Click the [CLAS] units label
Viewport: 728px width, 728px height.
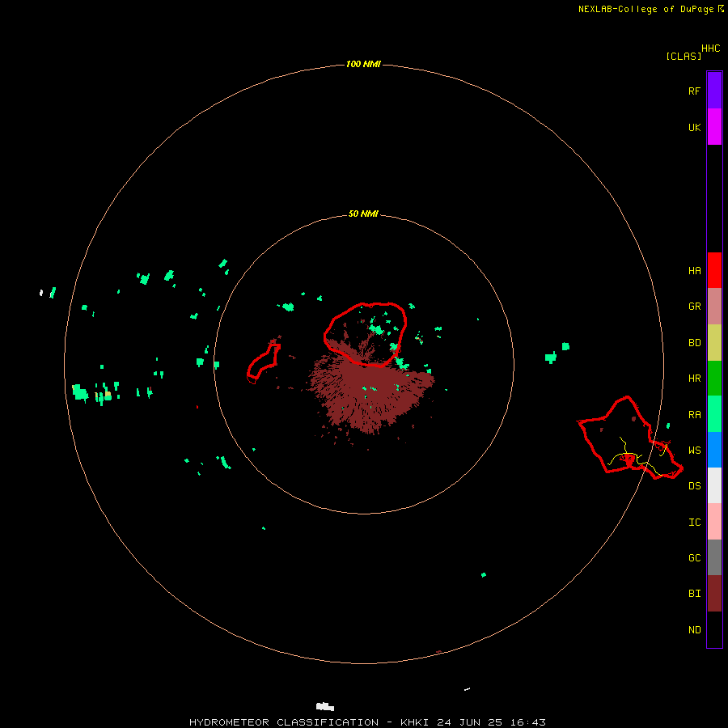coord(684,56)
